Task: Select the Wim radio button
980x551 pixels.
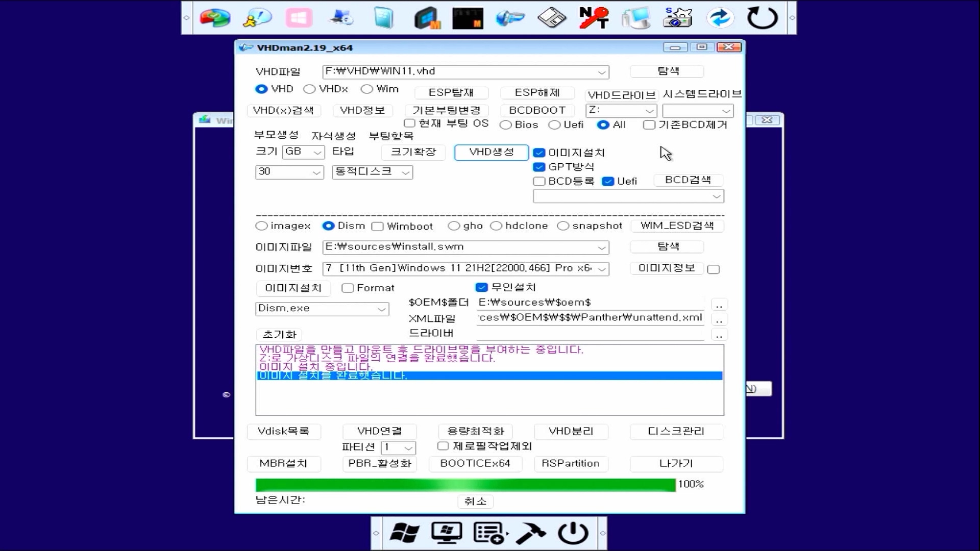Action: pyautogui.click(x=366, y=89)
